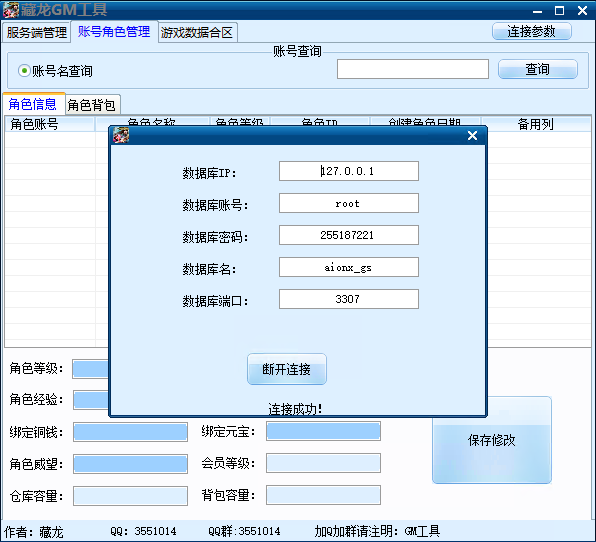Viewport: 596px width, 542px height.
Task: Focus the account query input box
Action: click(413, 69)
